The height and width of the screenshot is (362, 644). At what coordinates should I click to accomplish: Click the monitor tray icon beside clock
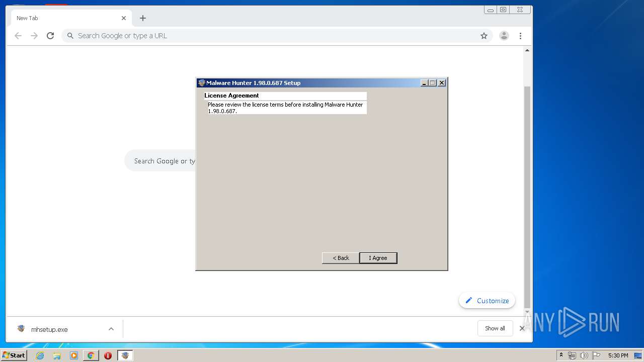tap(637, 355)
